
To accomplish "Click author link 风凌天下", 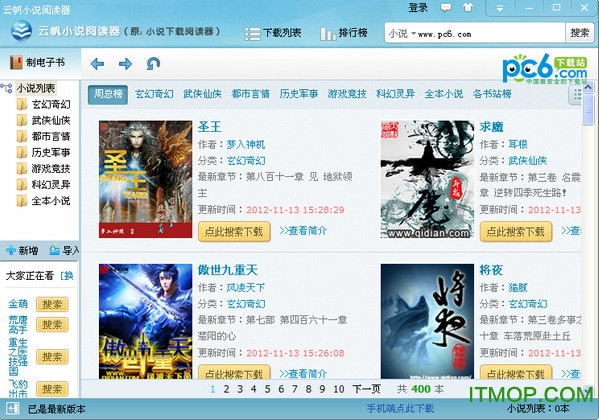I will [246, 288].
